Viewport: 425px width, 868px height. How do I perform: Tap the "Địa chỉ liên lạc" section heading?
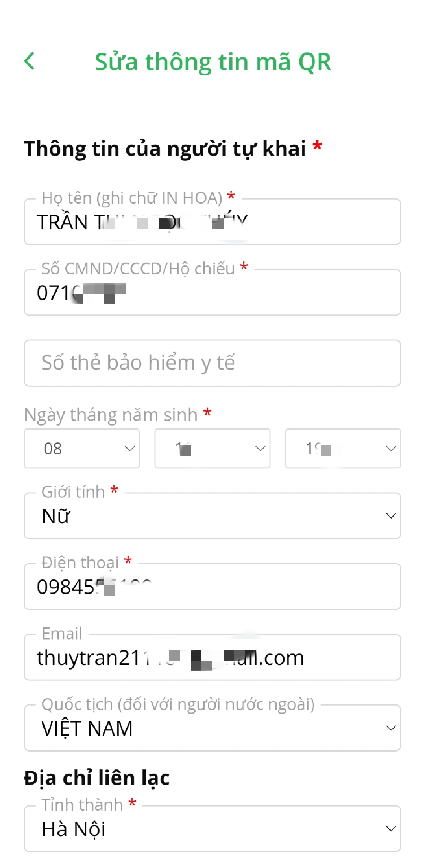[x=97, y=778]
